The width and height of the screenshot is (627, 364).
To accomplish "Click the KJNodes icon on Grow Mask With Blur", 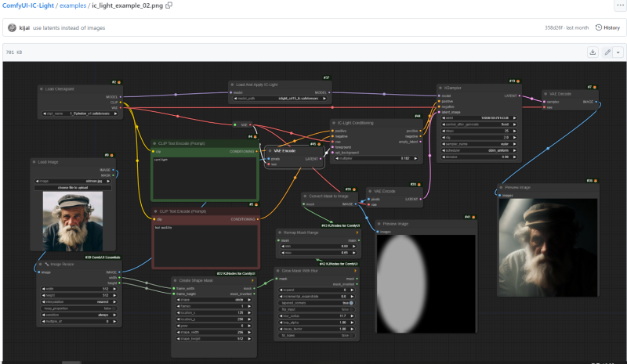I will click(x=355, y=271).
